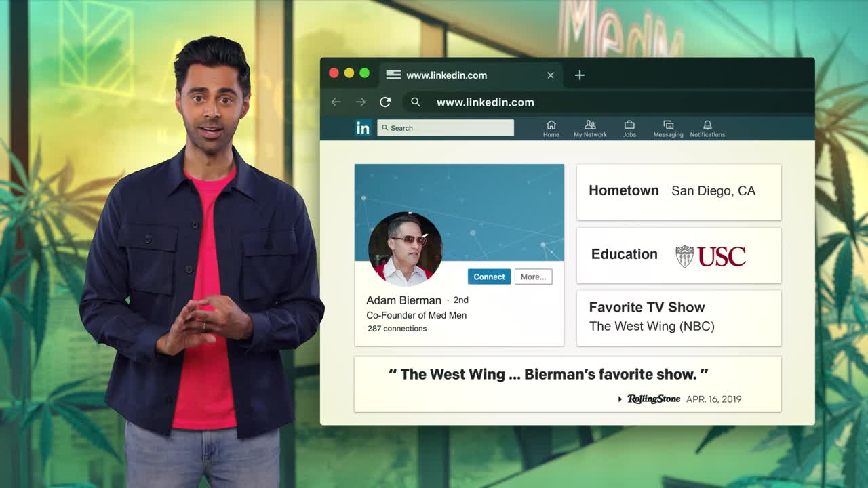This screenshot has height=488, width=868.
Task: Click The West Wing (NBC) text
Action: pos(652,326)
